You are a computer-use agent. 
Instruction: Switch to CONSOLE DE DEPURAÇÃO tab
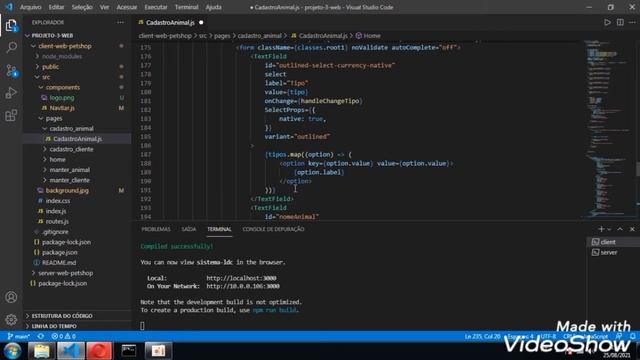[x=273, y=229]
